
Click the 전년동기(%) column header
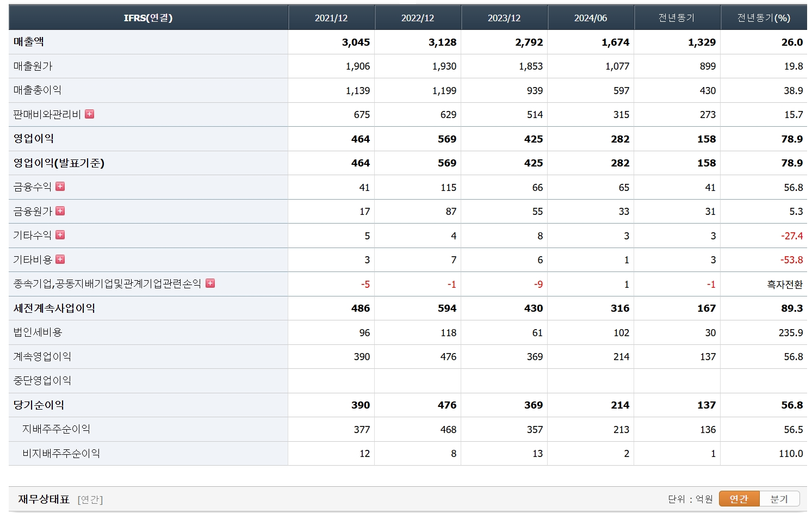coord(764,18)
